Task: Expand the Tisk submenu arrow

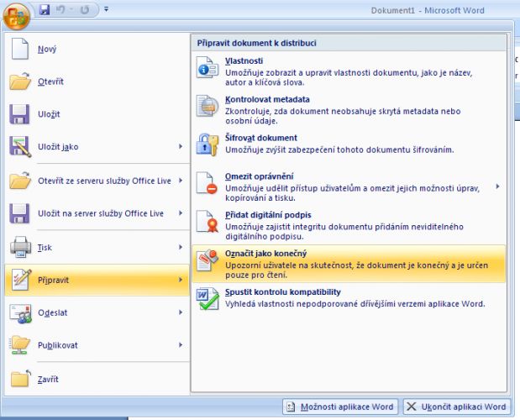Action: [x=181, y=247]
